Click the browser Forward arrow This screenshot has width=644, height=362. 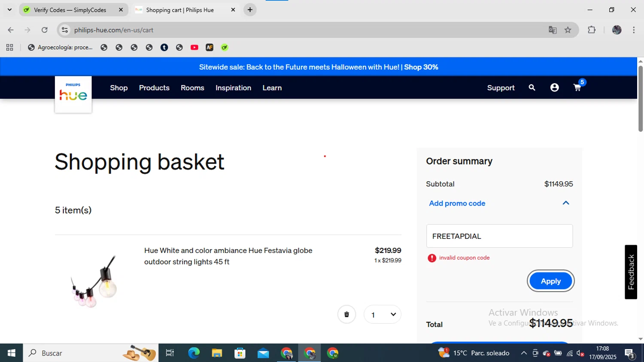(x=27, y=30)
